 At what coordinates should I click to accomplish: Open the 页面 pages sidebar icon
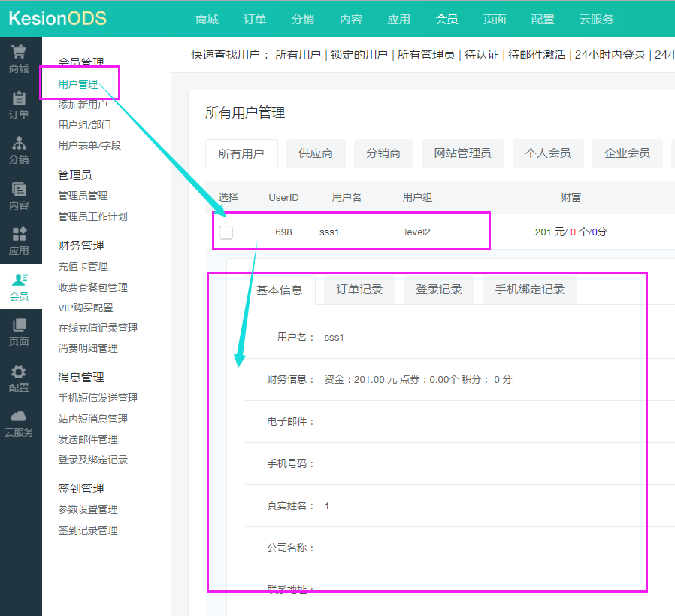(x=19, y=326)
